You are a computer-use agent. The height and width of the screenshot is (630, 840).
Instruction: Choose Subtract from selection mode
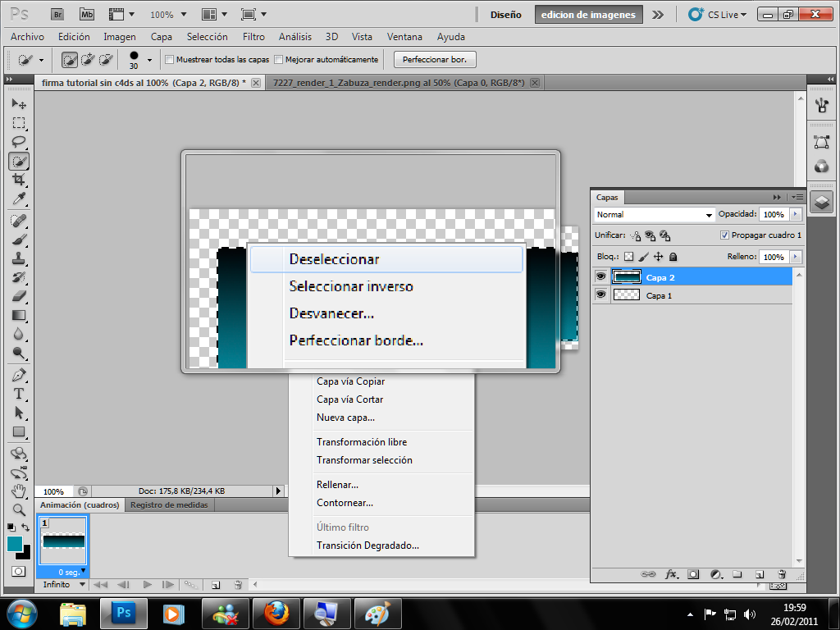point(106,59)
